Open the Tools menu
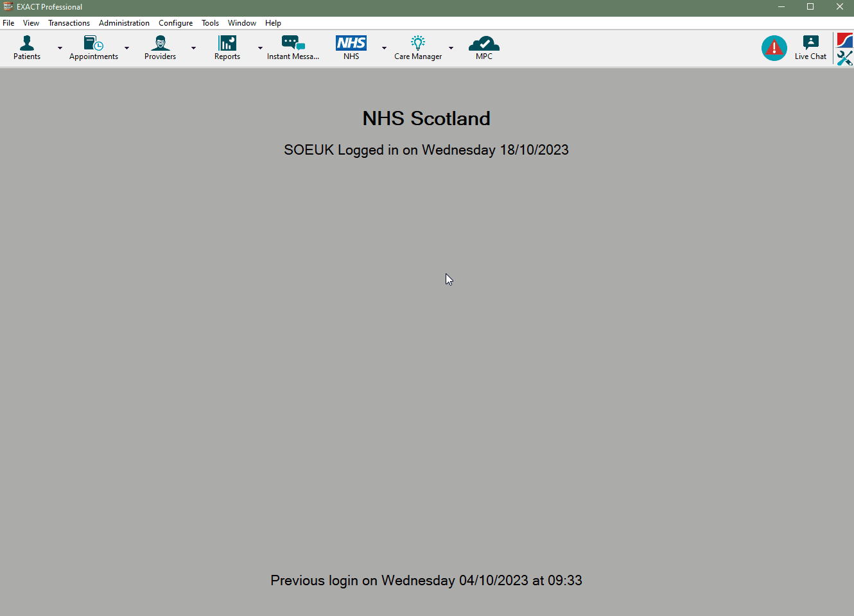Screen dimensions: 854x616 [x=210, y=23]
